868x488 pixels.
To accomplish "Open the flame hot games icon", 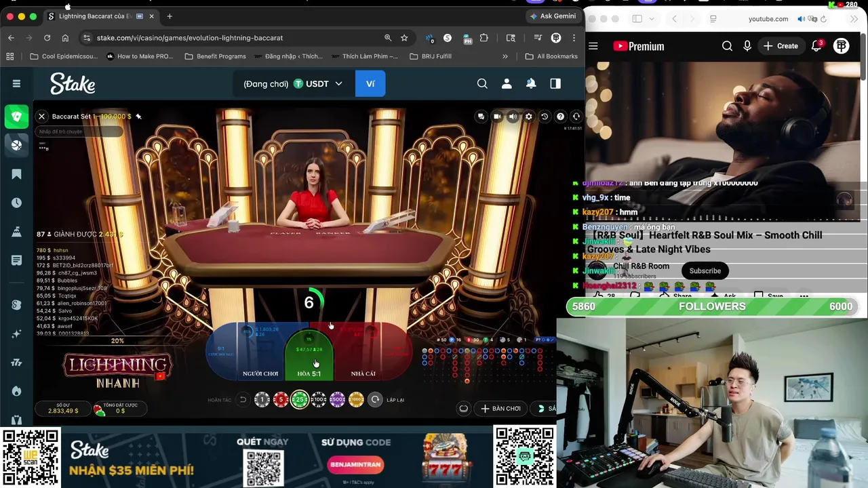I will click(x=16, y=391).
